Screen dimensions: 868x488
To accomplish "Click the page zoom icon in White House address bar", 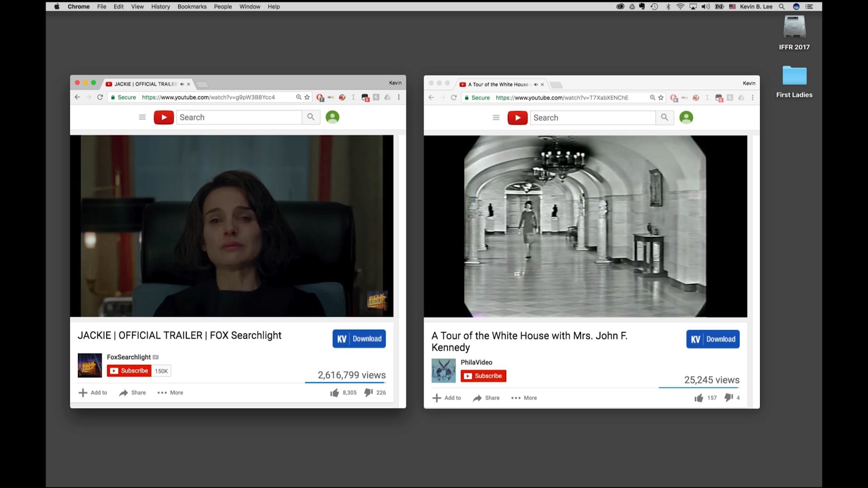I will coord(652,98).
